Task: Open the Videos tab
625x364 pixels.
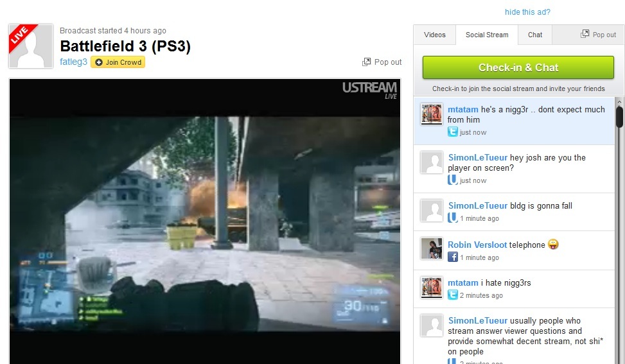Action: [434, 35]
